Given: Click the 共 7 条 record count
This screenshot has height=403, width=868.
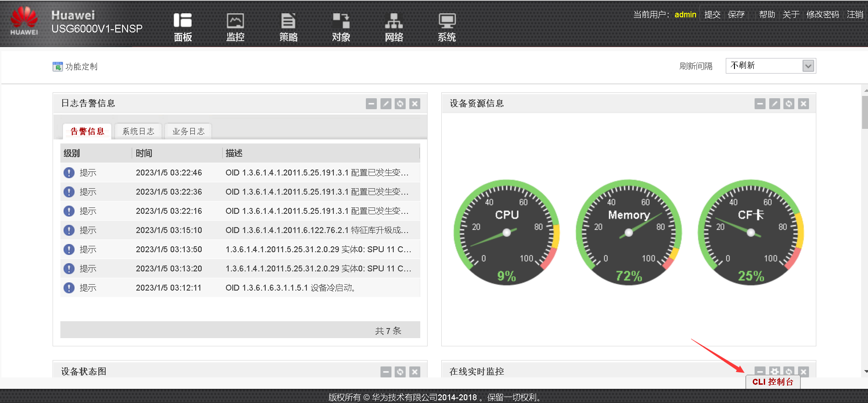Looking at the screenshot, I should click(388, 331).
